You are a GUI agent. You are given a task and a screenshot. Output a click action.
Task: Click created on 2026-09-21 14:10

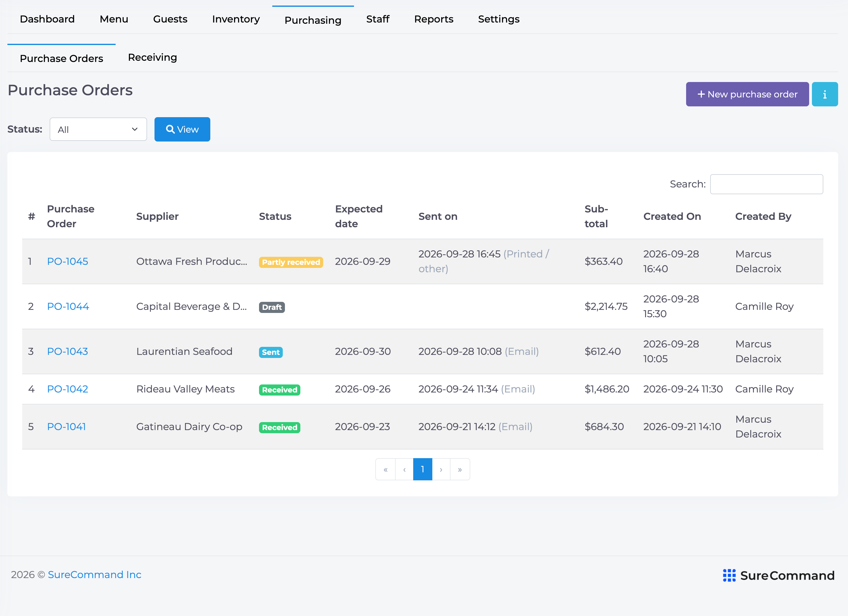click(x=682, y=426)
